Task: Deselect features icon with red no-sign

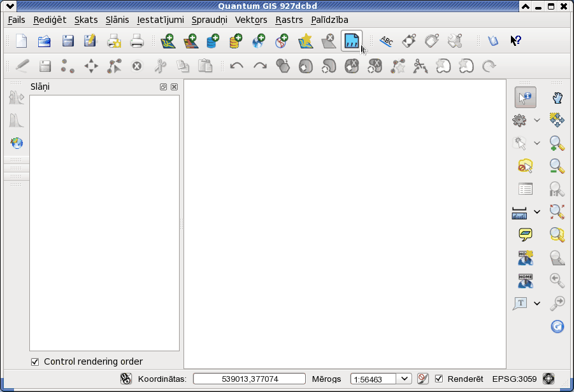Action: 526,166
